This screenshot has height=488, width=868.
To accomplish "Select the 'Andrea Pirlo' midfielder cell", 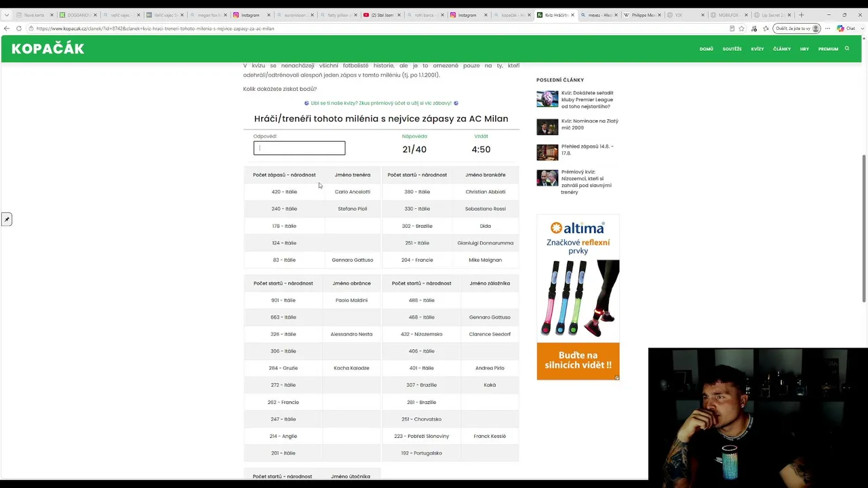I will (490, 368).
